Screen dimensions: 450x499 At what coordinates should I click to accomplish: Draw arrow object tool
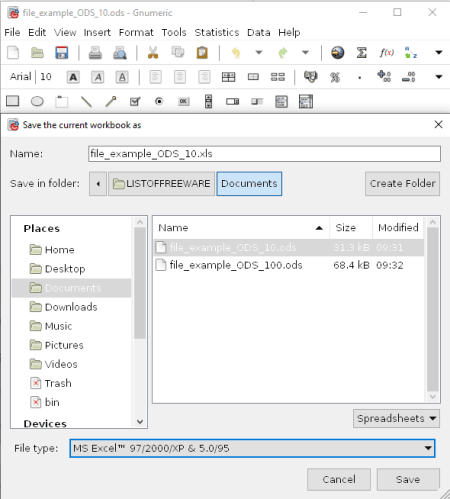pos(111,101)
